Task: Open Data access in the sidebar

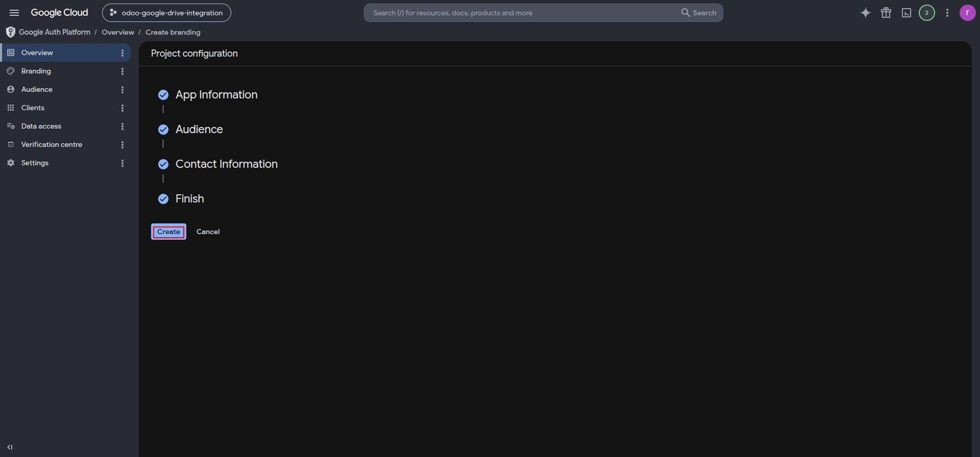Action: [65, 126]
